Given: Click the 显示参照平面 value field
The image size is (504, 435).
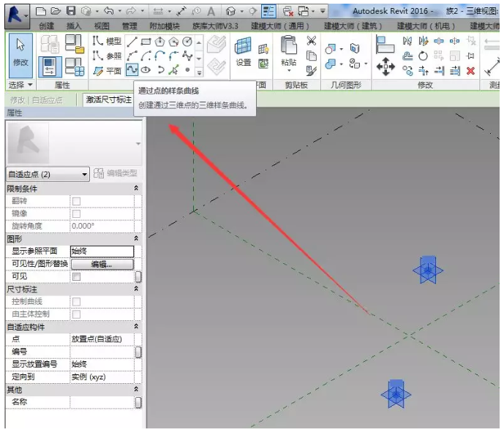Looking at the screenshot, I should (102, 251).
